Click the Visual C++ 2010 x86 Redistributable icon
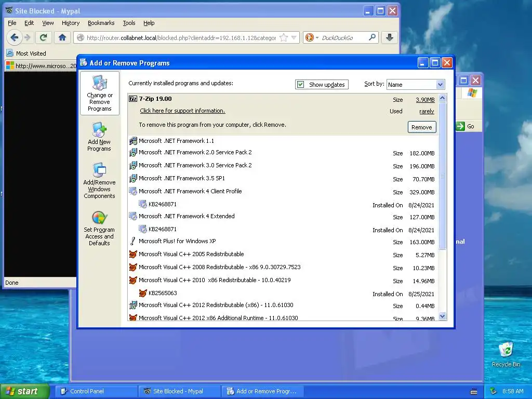532x399 pixels. click(x=133, y=280)
